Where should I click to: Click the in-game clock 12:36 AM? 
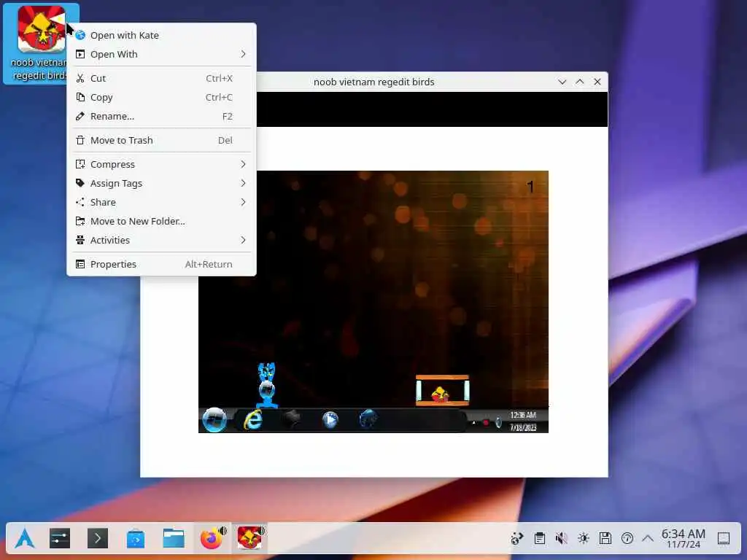(x=523, y=415)
